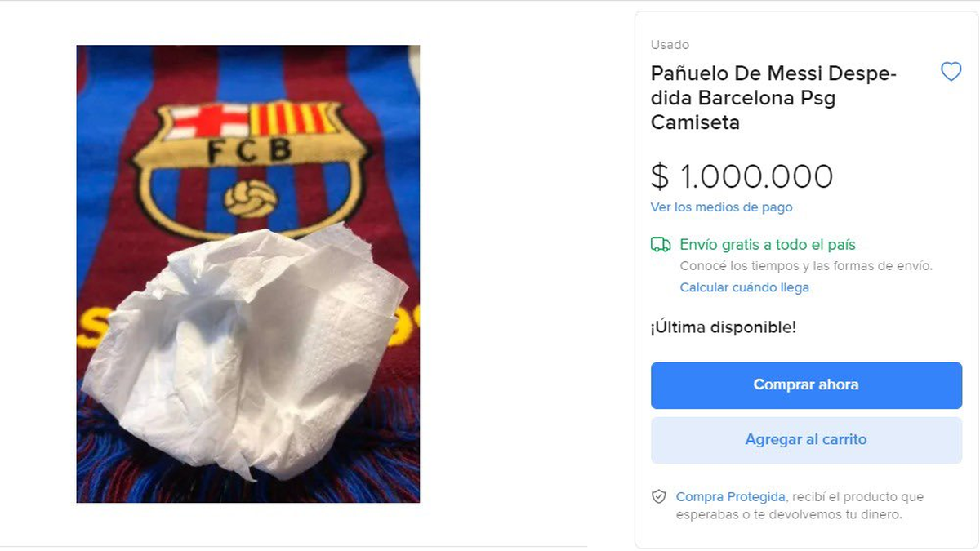
Task: Open Calcular cuándo llega link
Action: pos(744,287)
